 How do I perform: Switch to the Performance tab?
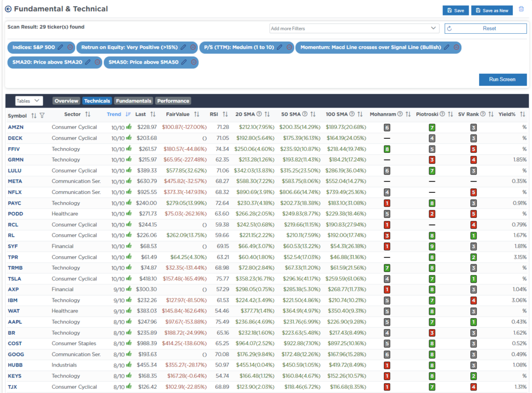pyautogui.click(x=173, y=101)
